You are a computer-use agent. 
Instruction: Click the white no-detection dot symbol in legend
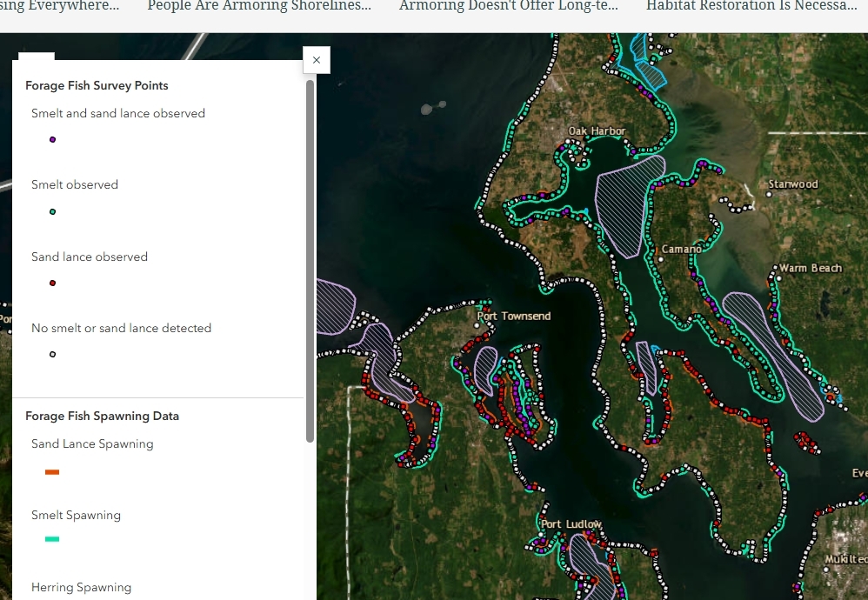(52, 354)
